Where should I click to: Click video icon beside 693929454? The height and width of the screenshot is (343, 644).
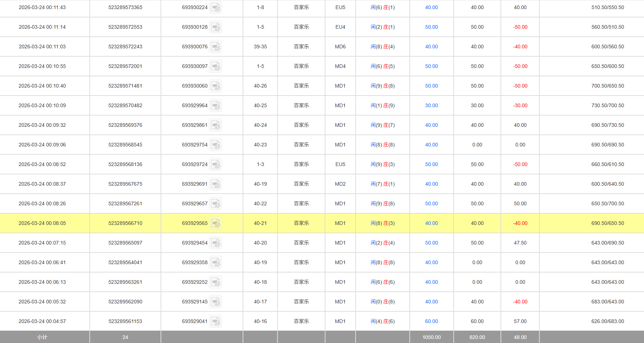215,243
